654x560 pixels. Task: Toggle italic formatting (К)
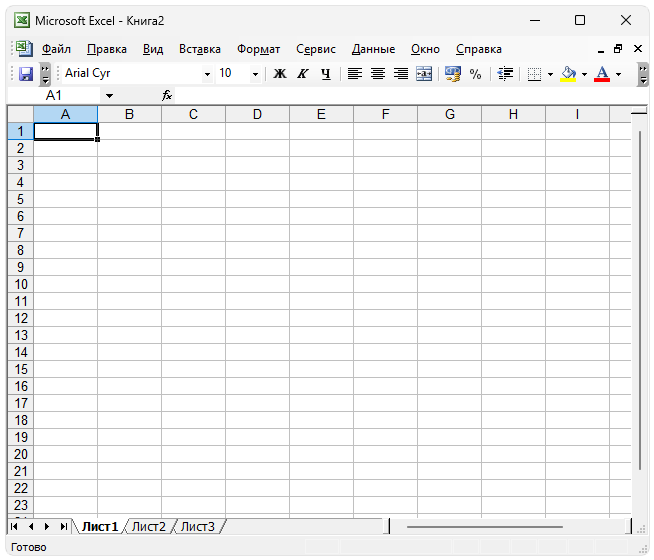coord(302,74)
